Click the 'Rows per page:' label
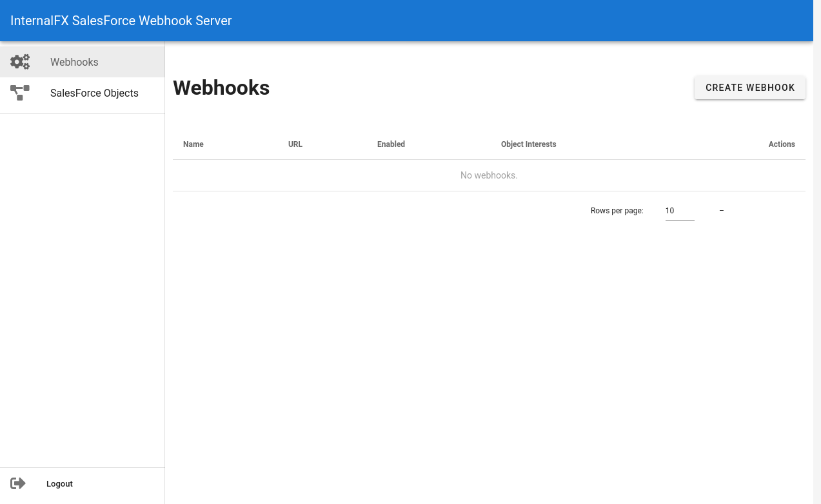Viewport: 821px width, 504px height. [x=617, y=211]
